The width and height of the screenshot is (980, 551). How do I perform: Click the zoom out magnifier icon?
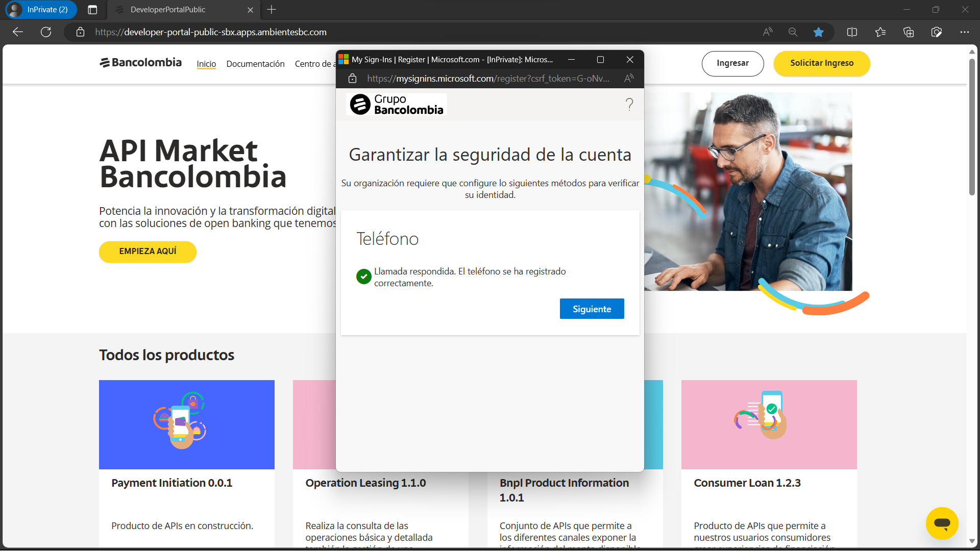pos(793,32)
